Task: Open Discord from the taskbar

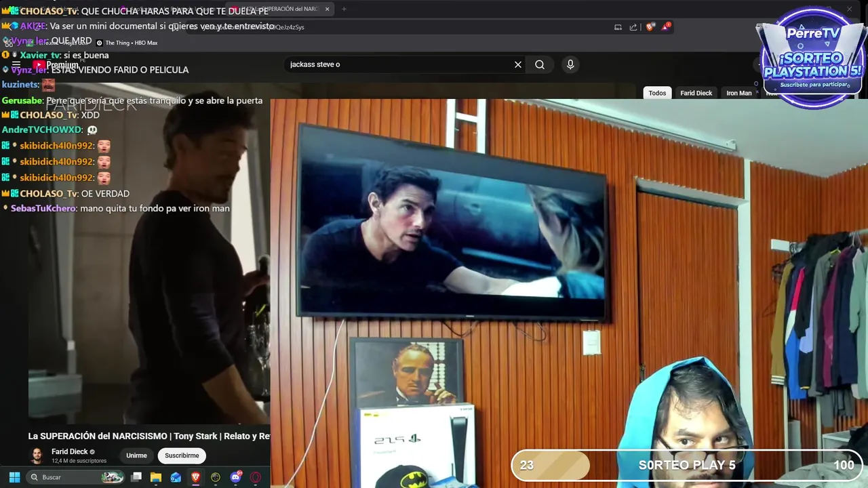Action: (x=235, y=477)
